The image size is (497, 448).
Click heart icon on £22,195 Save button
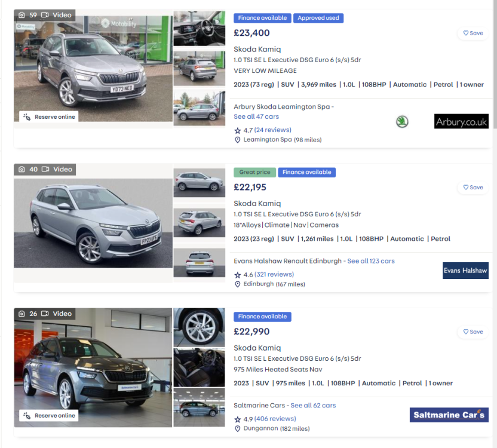tap(465, 188)
